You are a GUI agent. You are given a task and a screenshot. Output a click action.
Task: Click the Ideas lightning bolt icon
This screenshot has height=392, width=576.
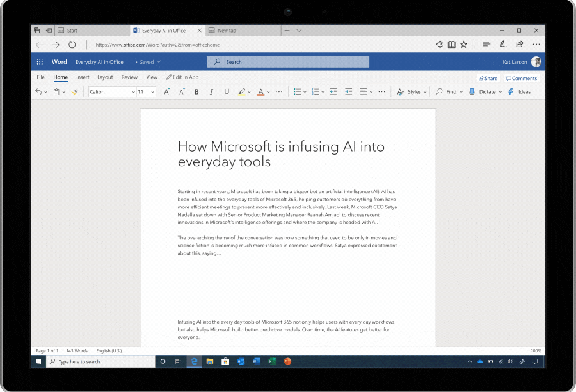coord(511,91)
